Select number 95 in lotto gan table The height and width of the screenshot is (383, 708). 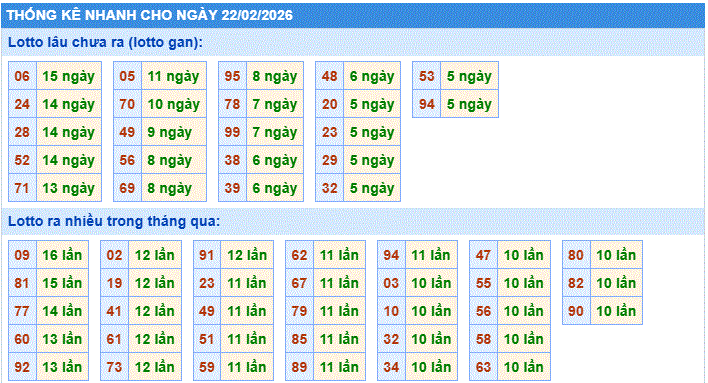click(x=233, y=76)
